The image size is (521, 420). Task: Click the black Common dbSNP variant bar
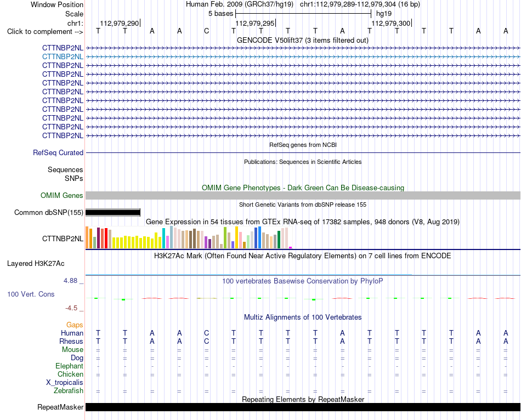coord(113,213)
